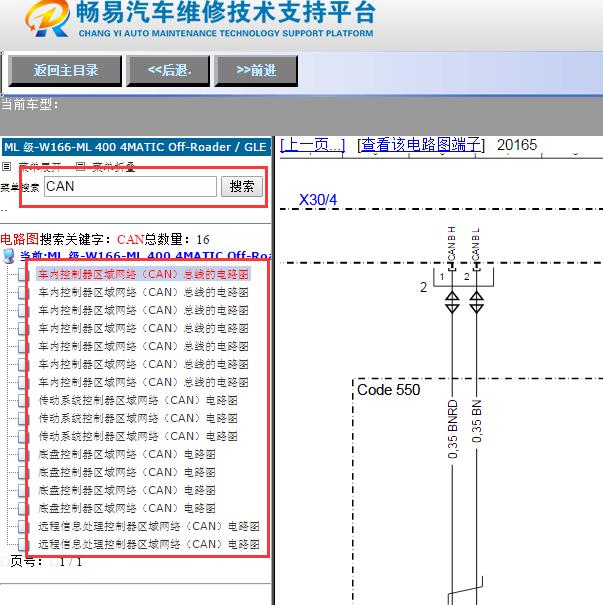
Task: Return to main directory with 返回主目录
Action: 65,71
